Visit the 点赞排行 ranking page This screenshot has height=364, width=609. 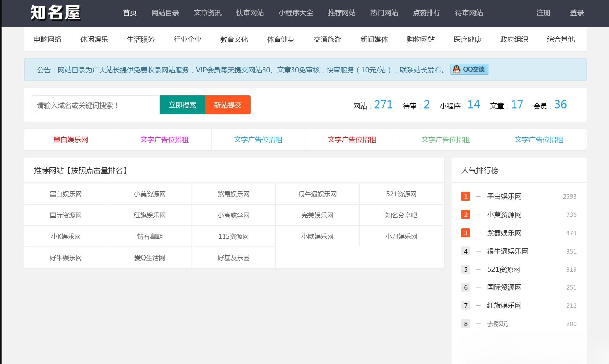(426, 13)
